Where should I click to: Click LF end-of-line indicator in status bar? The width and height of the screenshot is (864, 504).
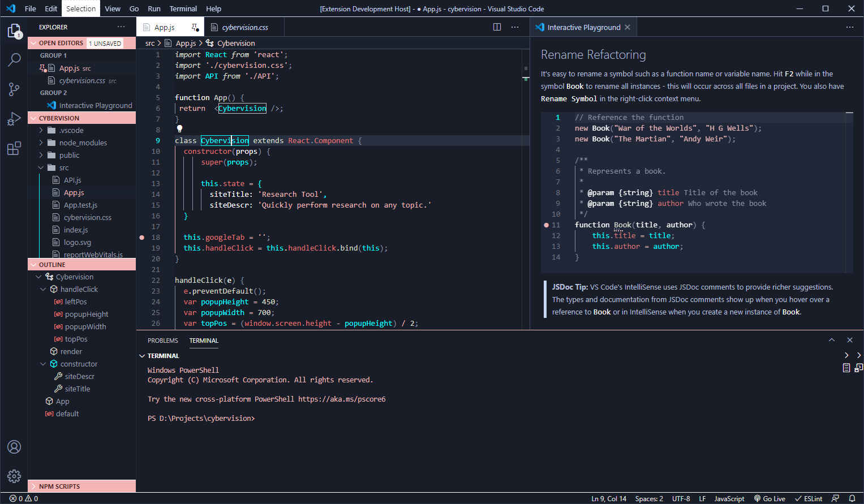click(702, 498)
